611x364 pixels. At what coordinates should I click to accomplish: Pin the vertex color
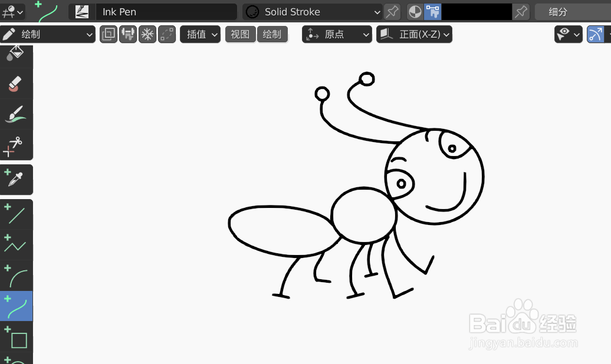coord(521,12)
